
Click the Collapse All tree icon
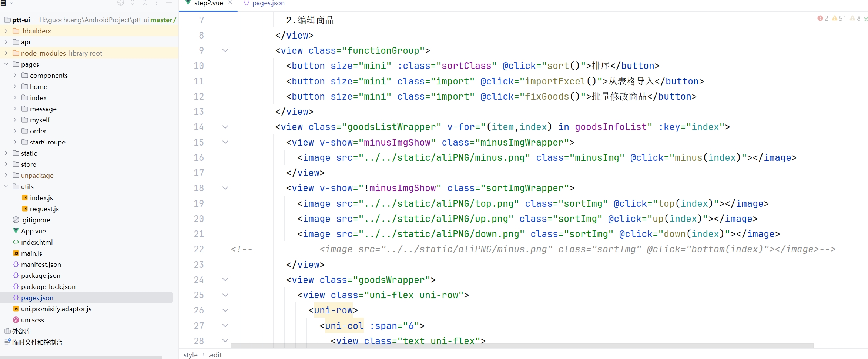145,3
